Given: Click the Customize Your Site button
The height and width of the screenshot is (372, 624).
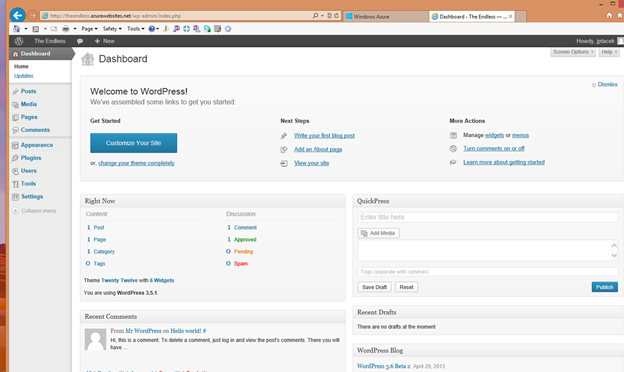Looking at the screenshot, I should point(133,143).
